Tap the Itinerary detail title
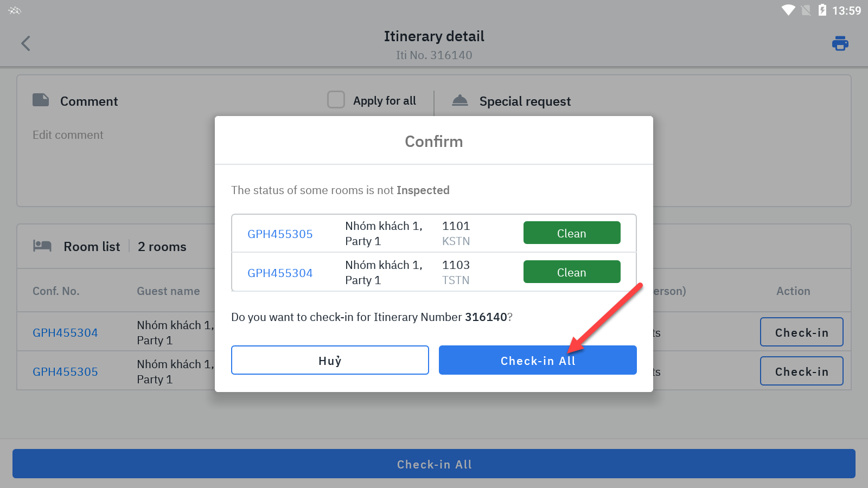868x488 pixels. coord(434,36)
